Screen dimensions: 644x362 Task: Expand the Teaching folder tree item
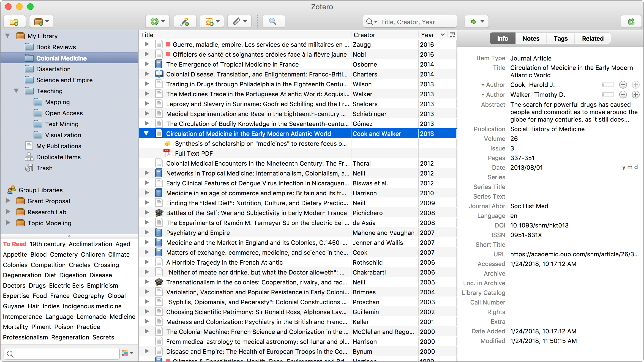[x=16, y=91]
